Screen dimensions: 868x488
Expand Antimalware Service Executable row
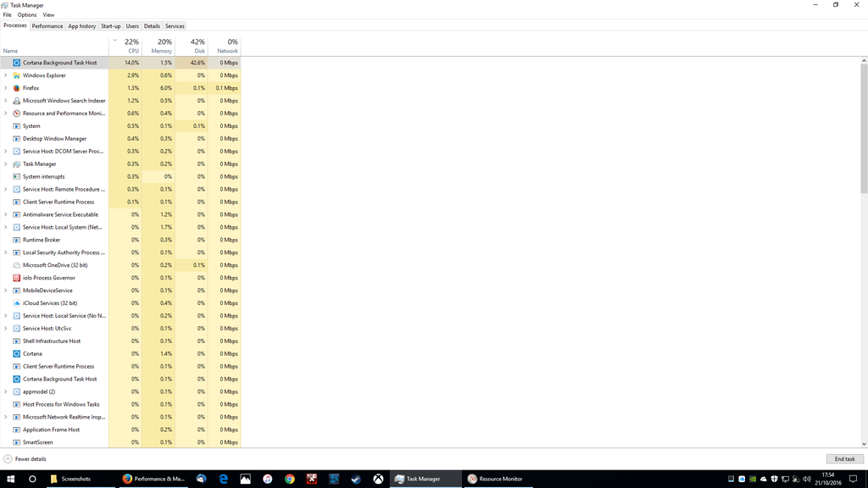6,214
